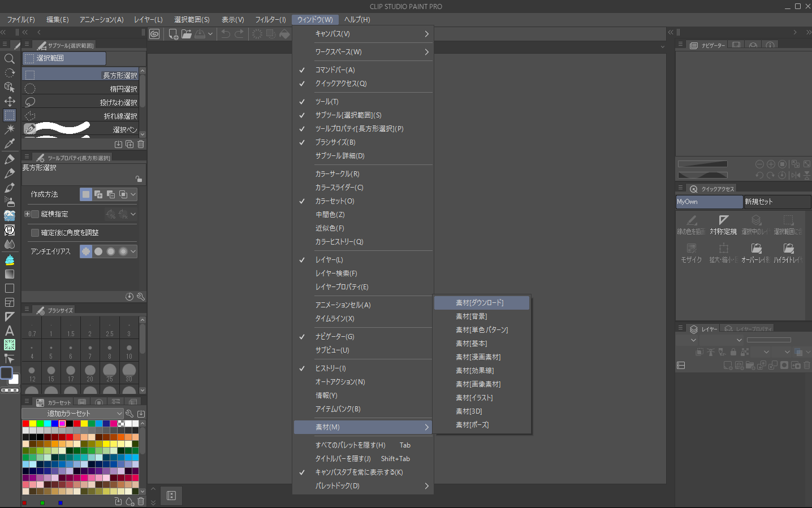This screenshot has width=812, height=508.
Task: Uncheck the カラーセット window menu item
Action: click(335, 201)
